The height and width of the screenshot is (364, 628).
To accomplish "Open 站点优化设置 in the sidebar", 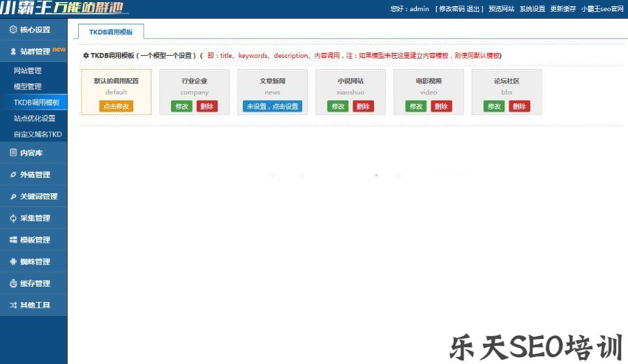I will tap(34, 118).
